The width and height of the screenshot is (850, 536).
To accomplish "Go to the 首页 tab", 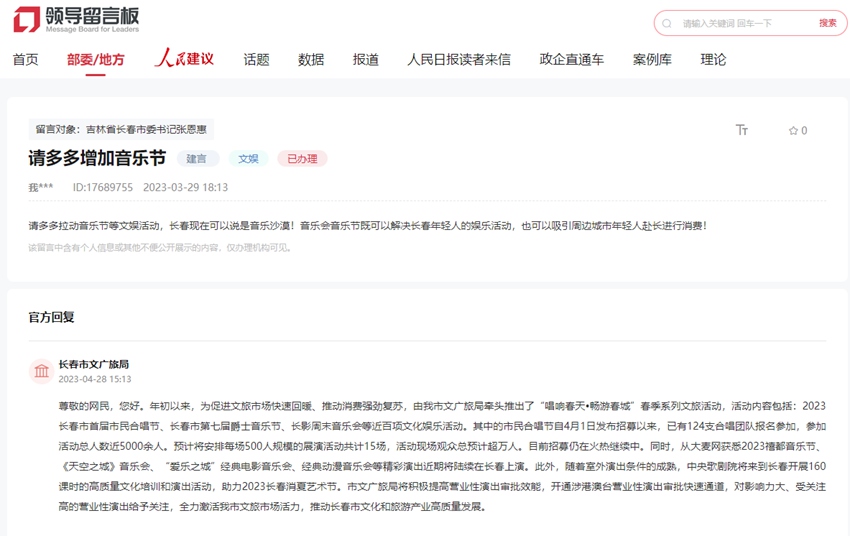I will (x=26, y=60).
